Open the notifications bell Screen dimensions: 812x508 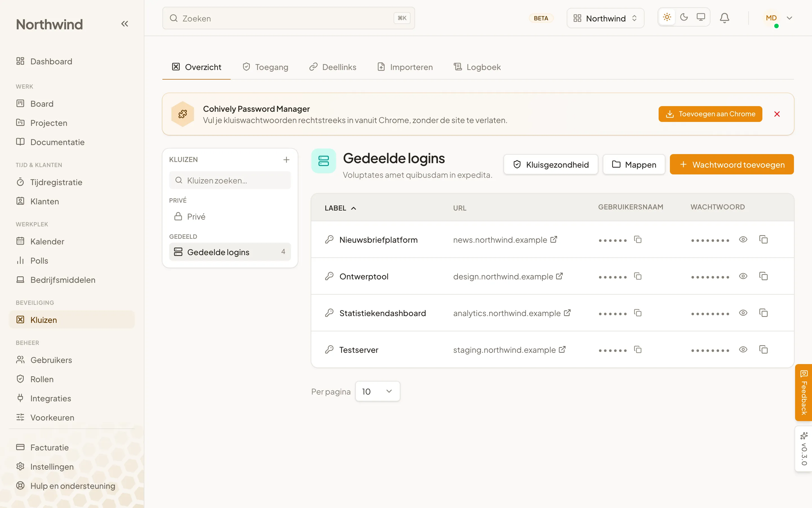pos(724,18)
